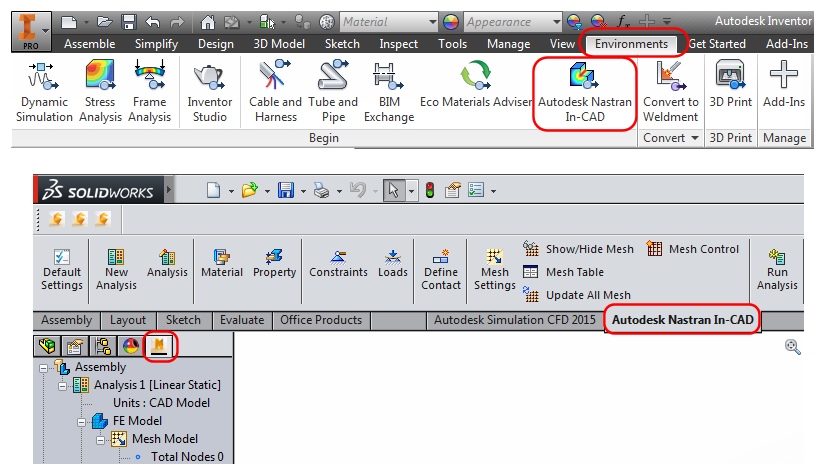
Task: Open SolidWorks Save dropdown arrow
Action: 303,191
